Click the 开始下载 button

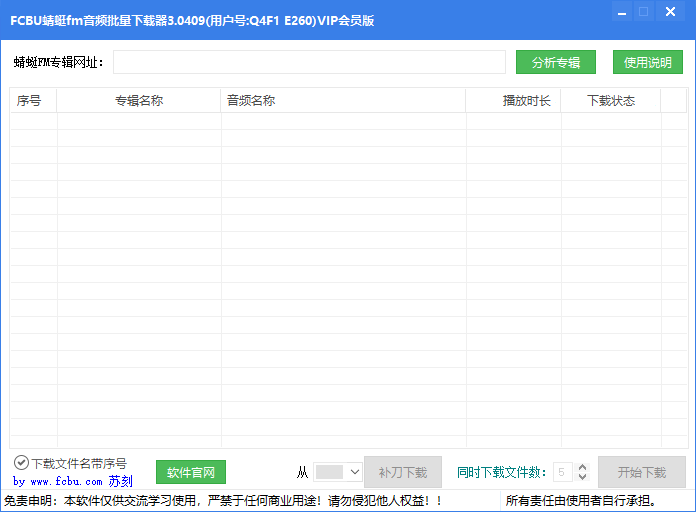[642, 472]
